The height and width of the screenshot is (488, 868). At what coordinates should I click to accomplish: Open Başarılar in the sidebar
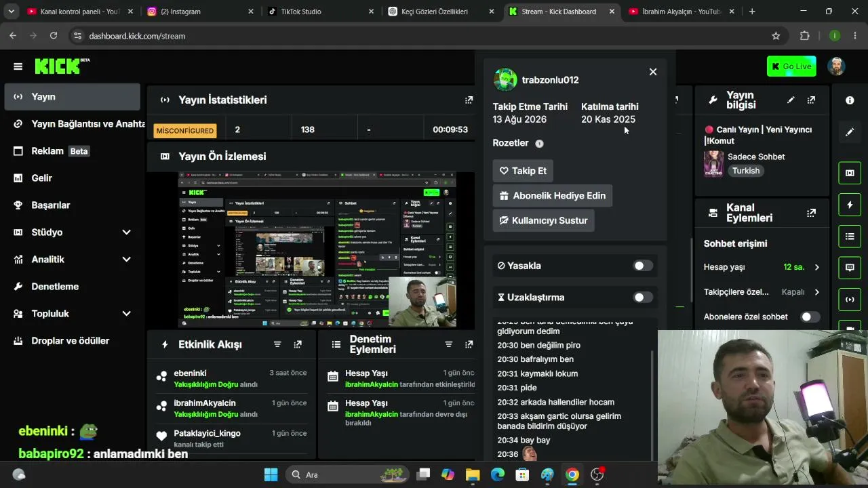coord(72,205)
